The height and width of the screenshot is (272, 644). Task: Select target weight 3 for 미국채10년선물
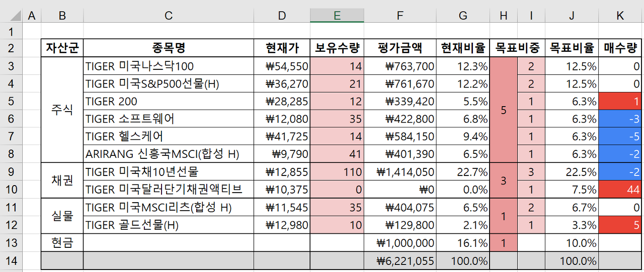[531, 172]
